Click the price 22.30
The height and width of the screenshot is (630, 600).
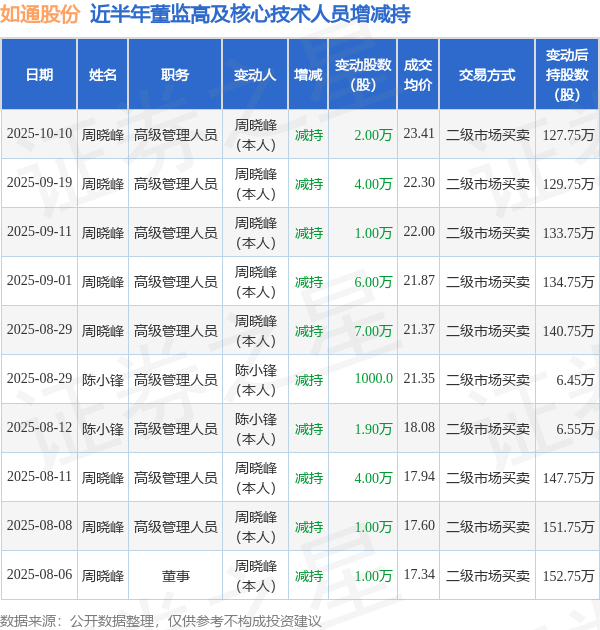click(x=419, y=182)
